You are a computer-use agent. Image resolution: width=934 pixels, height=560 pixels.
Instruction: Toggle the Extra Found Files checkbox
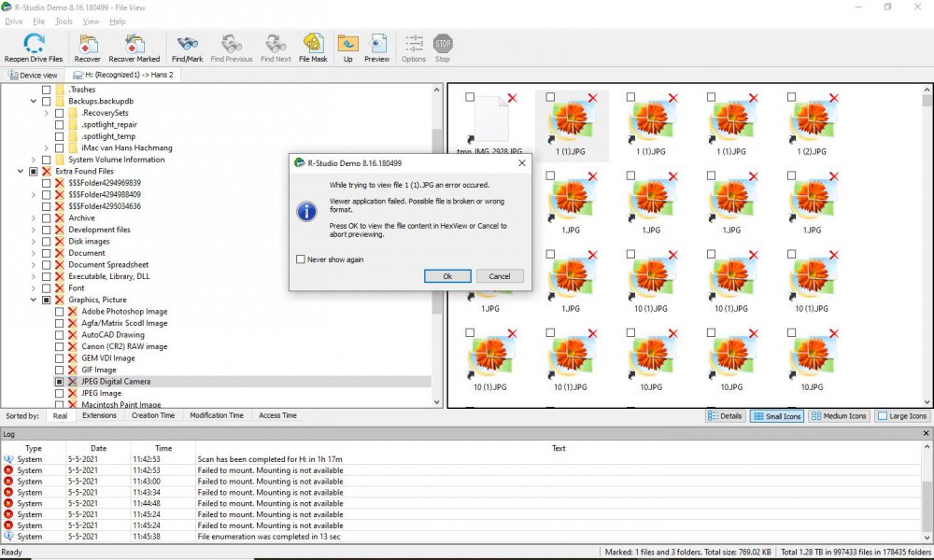tap(34, 172)
